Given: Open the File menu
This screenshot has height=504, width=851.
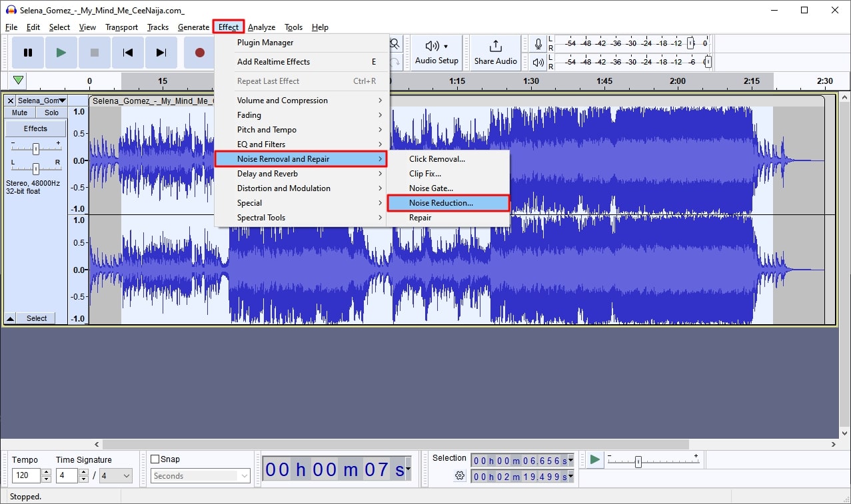Looking at the screenshot, I should [x=11, y=27].
